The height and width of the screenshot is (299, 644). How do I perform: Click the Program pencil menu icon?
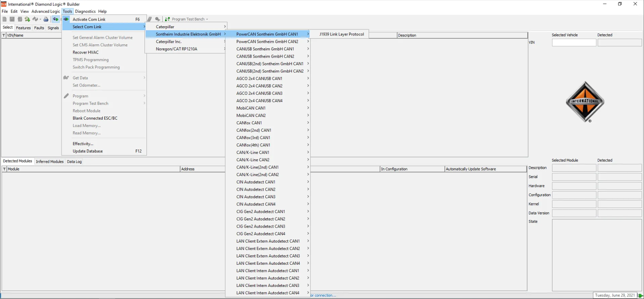click(66, 96)
